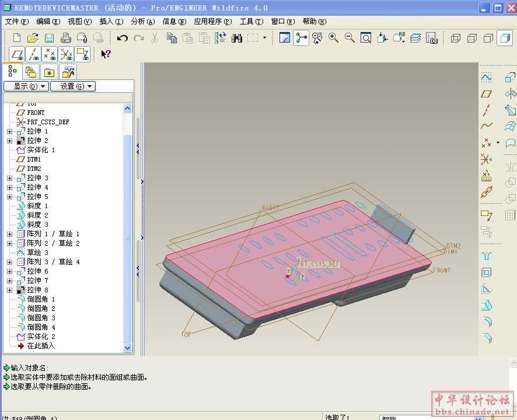517x420 pixels.
Task: Select the Shell tool on right toolbar
Action: (x=486, y=272)
